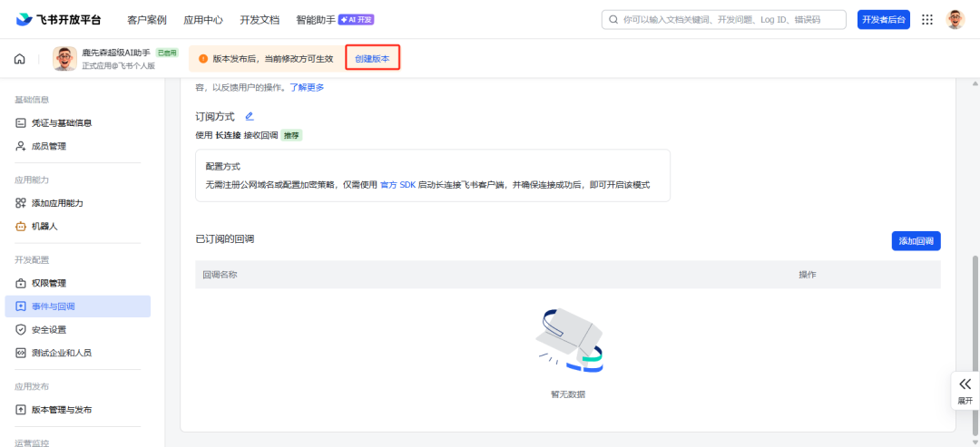Open 智能助手 in the top navigation
Viewport: 980px width, 447px height.
point(316,19)
